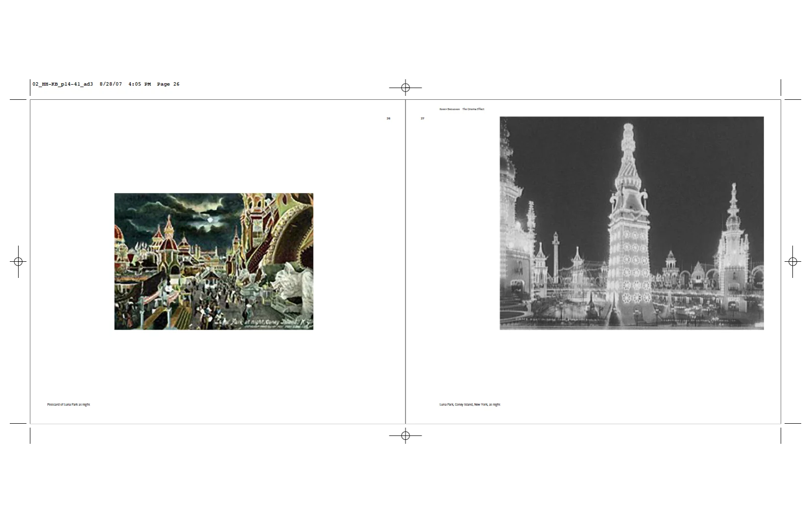The height and width of the screenshot is (525, 812).
Task: Click the author name in the running header
Action: pyautogui.click(x=450, y=109)
